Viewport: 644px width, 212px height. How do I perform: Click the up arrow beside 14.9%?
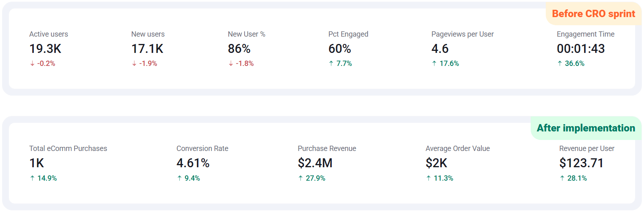(32, 178)
